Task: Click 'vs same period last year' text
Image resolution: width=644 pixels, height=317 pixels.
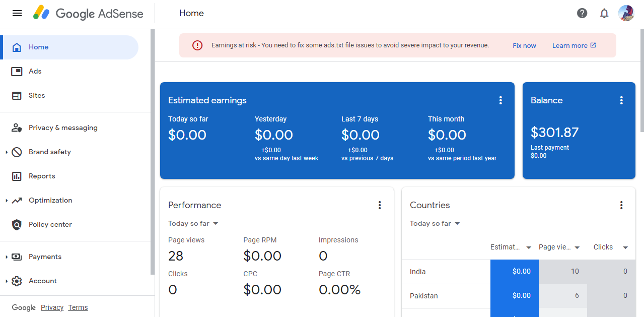Action: click(x=462, y=158)
